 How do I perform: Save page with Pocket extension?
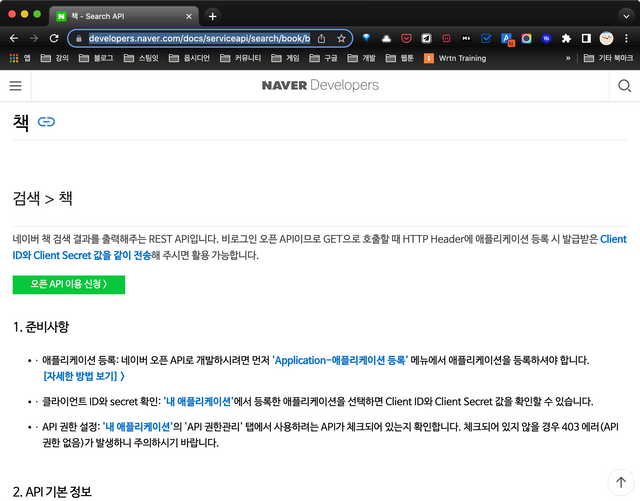tap(406, 38)
